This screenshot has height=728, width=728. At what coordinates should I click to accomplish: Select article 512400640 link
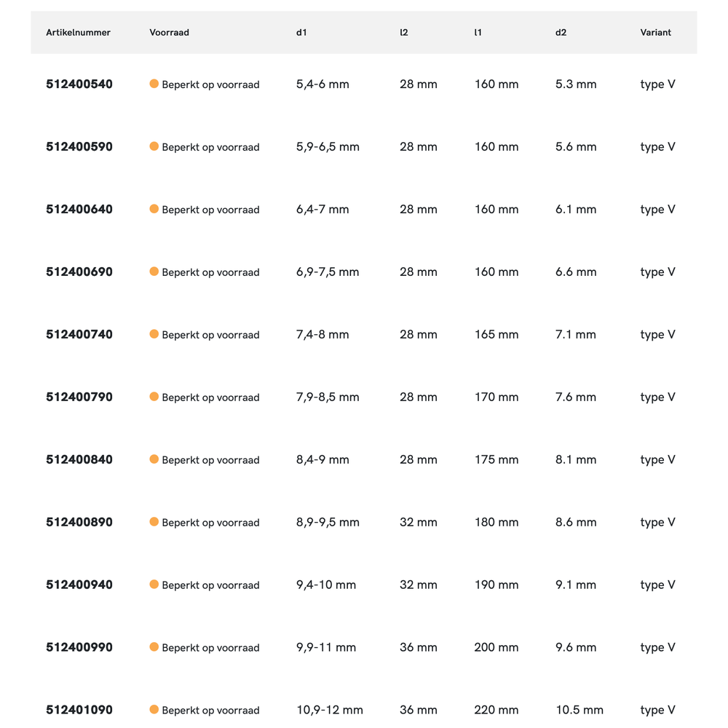79,210
